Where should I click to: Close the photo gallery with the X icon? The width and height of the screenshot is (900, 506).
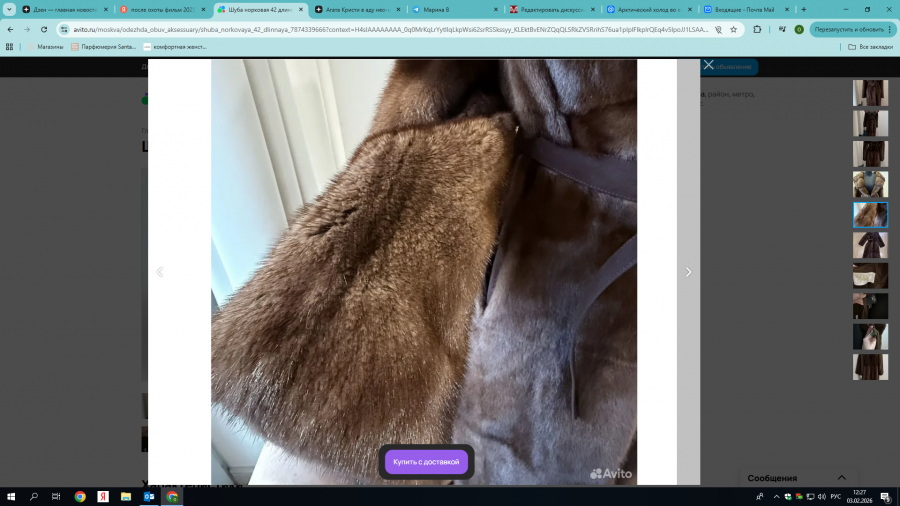708,65
